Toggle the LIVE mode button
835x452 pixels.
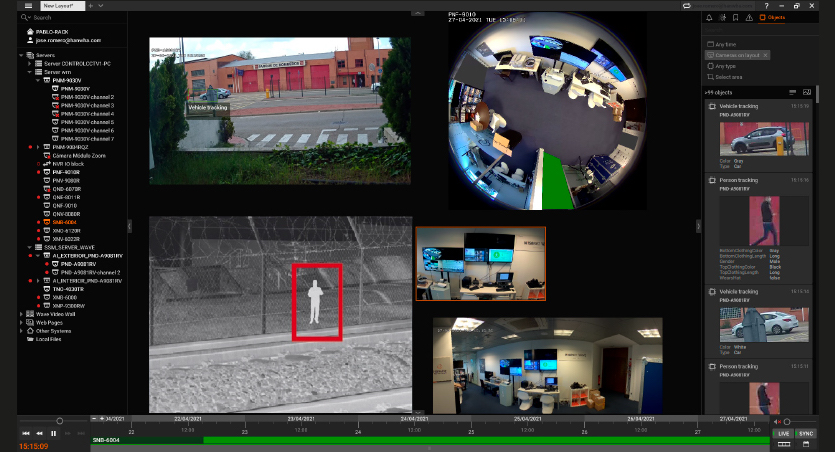tap(784, 433)
